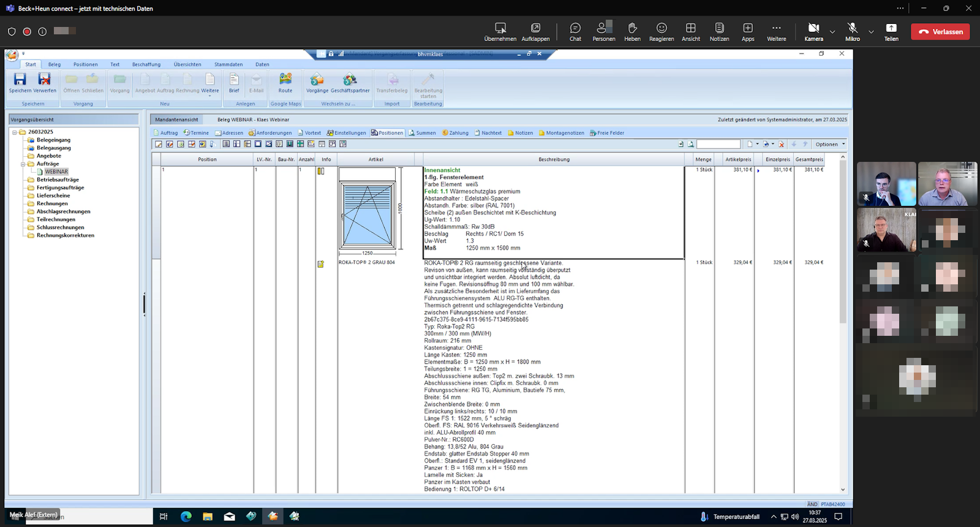This screenshot has width=980, height=527.
Task: Open the Teams Chat panel
Action: (575, 31)
